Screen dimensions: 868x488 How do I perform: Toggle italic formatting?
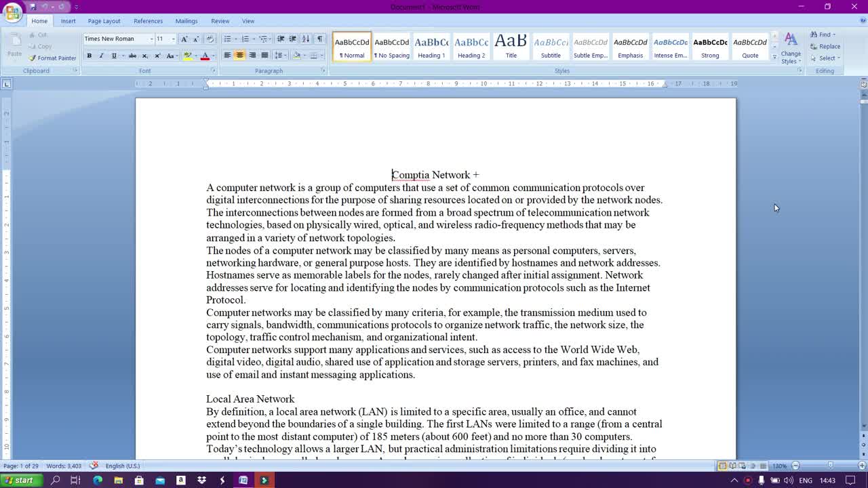[x=101, y=56]
